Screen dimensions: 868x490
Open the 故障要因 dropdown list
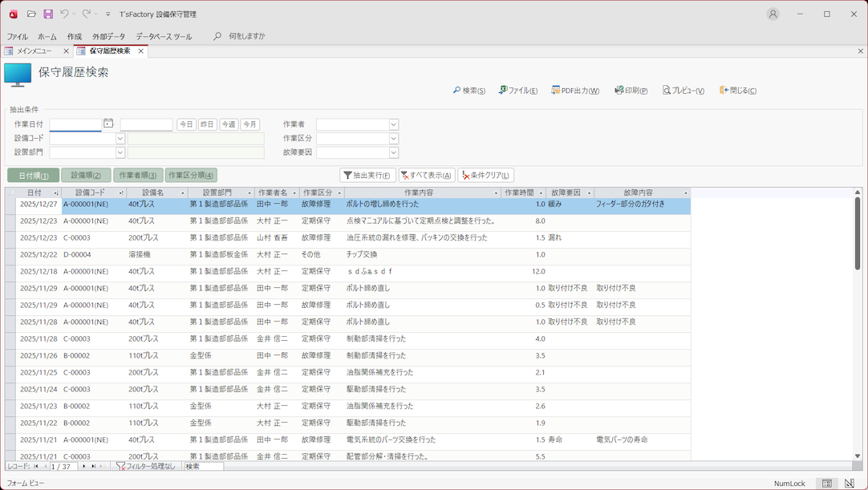393,152
